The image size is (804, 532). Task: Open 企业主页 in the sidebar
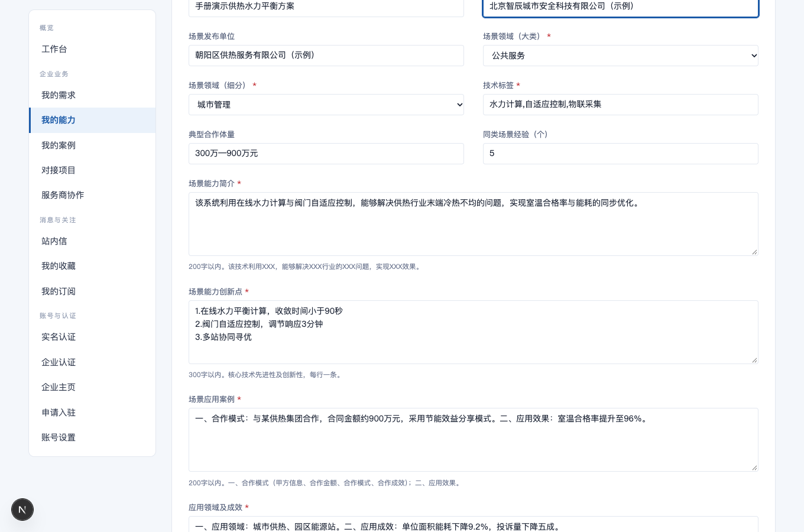(x=92, y=387)
